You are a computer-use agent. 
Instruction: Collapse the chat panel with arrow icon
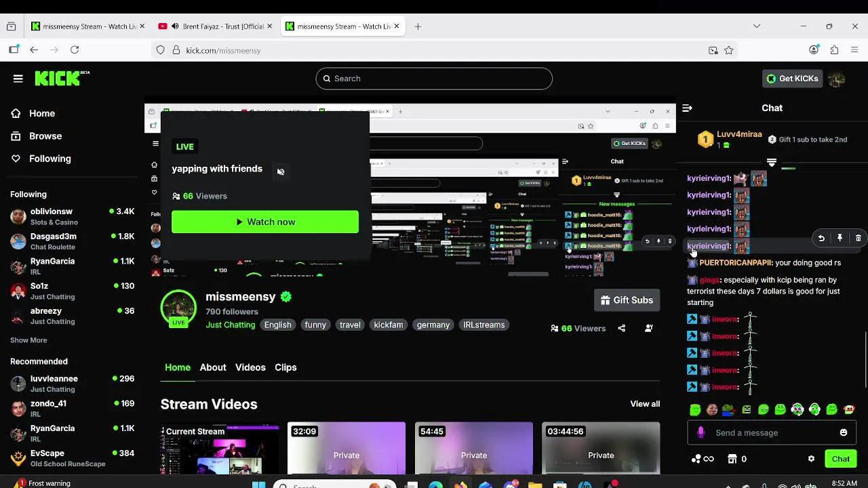coord(687,108)
